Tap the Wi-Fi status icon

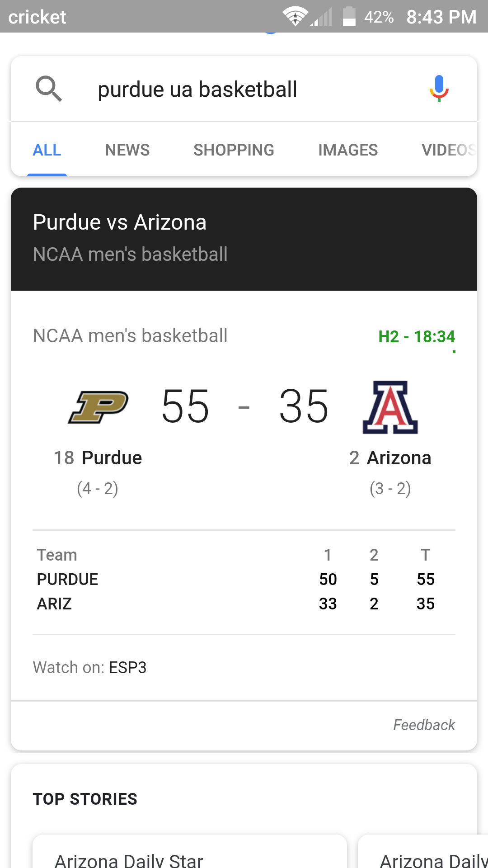pyautogui.click(x=295, y=17)
